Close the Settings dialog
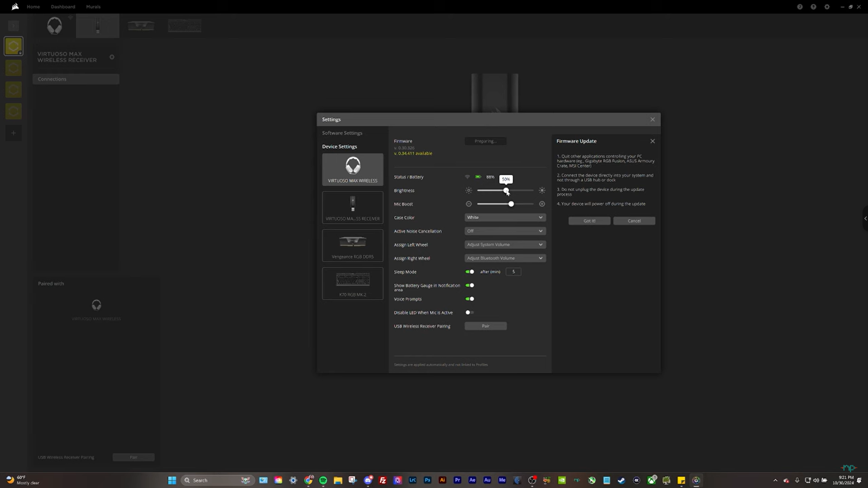The width and height of the screenshot is (868, 488). tap(652, 119)
